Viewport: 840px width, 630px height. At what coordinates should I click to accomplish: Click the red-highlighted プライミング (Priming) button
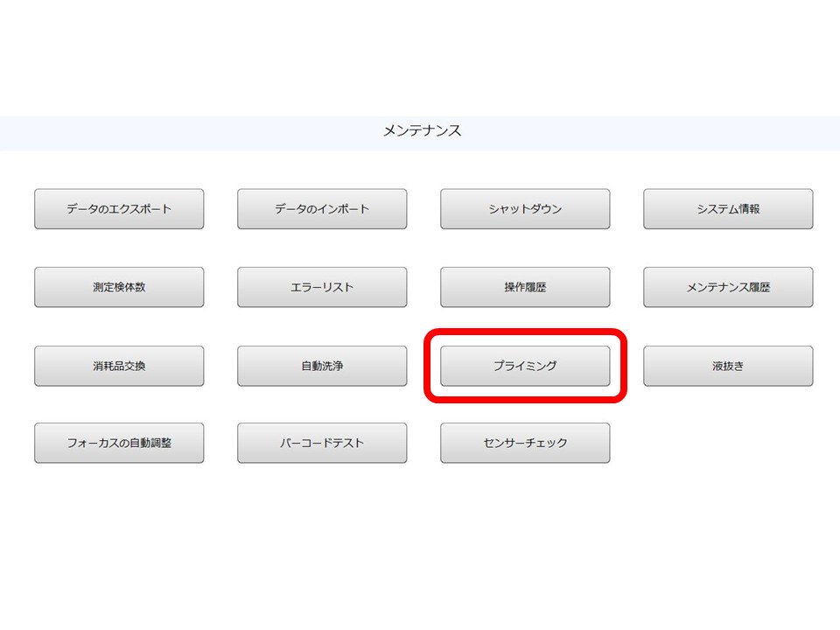pyautogui.click(x=525, y=365)
